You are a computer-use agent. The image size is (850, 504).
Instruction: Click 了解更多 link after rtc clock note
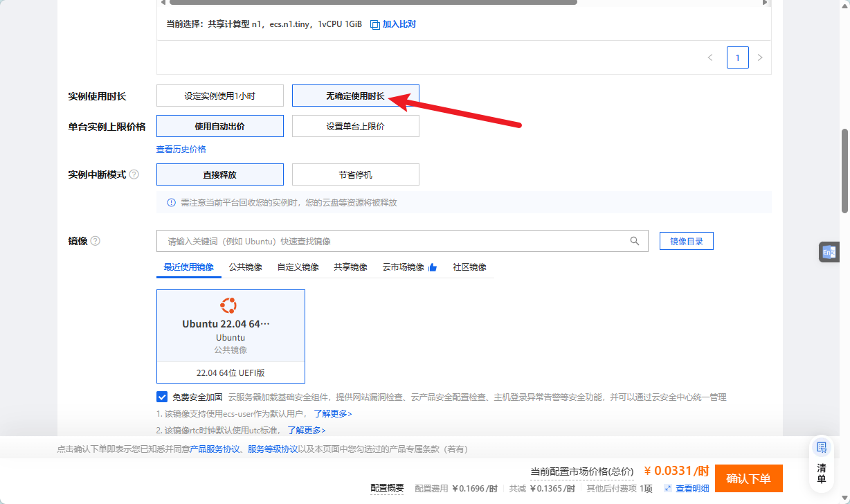pyautogui.click(x=306, y=430)
